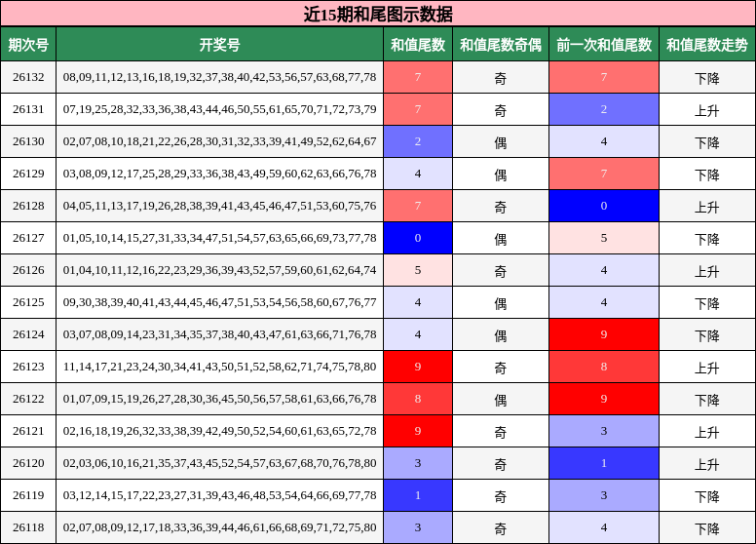Click the 下降 trend cell in row 26124
The height and width of the screenshot is (544, 756).
[707, 334]
